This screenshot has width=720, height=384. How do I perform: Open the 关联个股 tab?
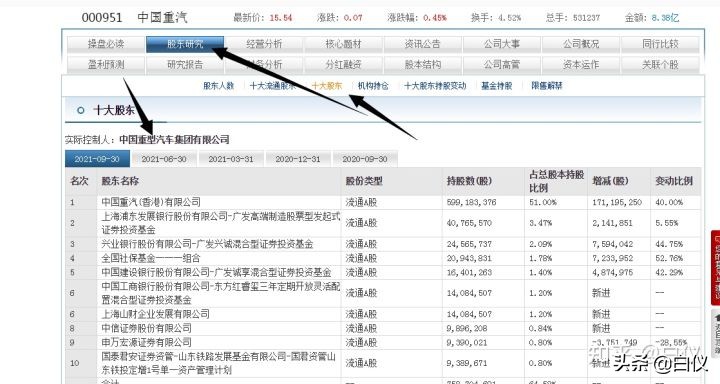click(660, 65)
